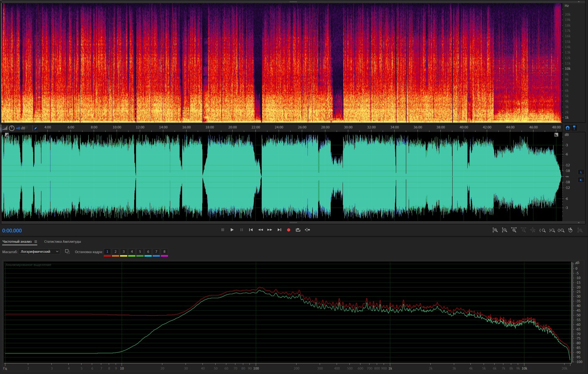Click the fast forward button
This screenshot has height=374, width=588.
click(x=270, y=230)
